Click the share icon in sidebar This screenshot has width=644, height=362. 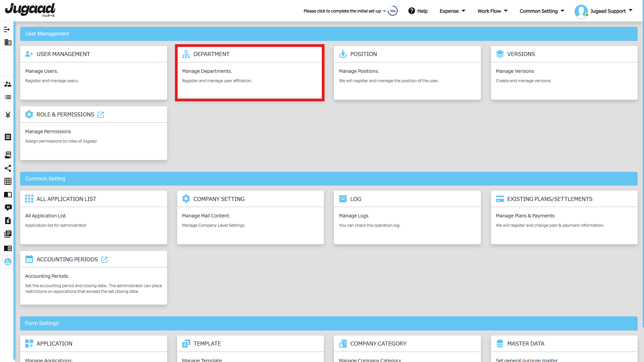tap(8, 168)
